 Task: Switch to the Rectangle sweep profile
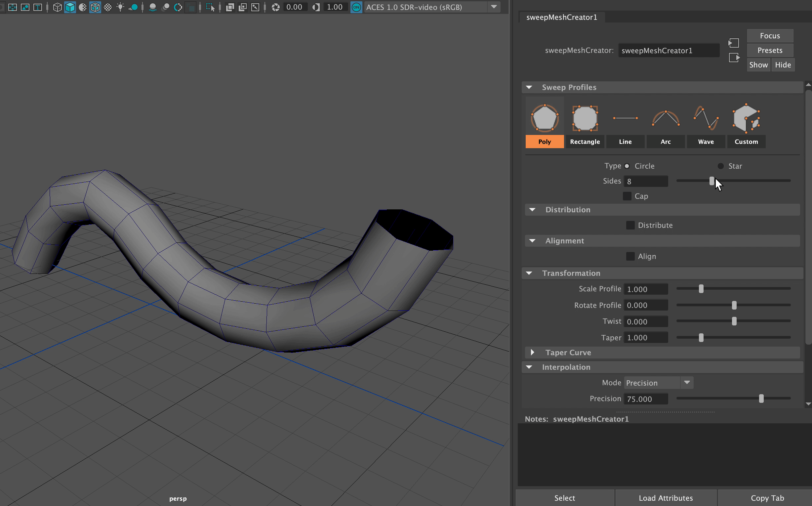pyautogui.click(x=585, y=141)
